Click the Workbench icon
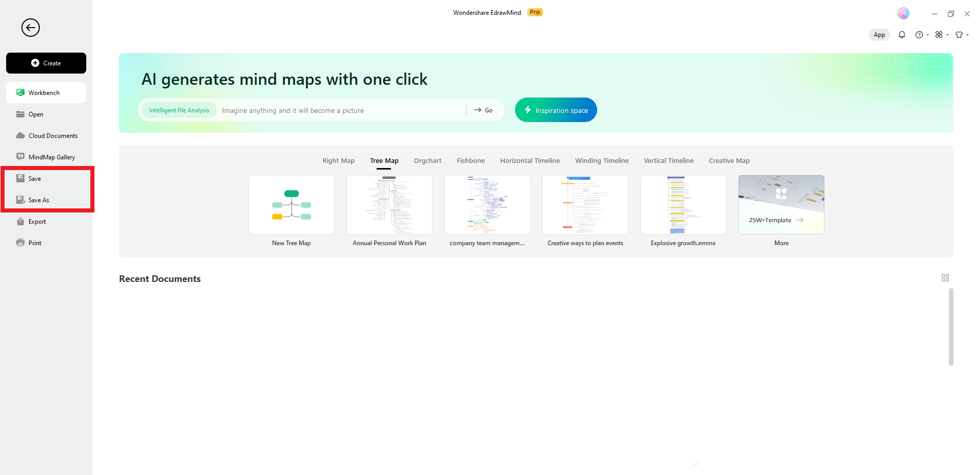 pyautogui.click(x=20, y=92)
